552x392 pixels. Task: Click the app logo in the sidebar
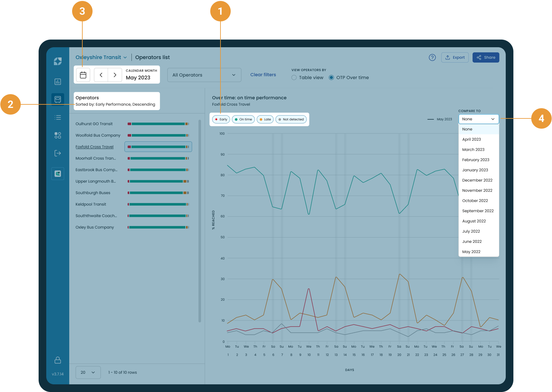(58, 61)
